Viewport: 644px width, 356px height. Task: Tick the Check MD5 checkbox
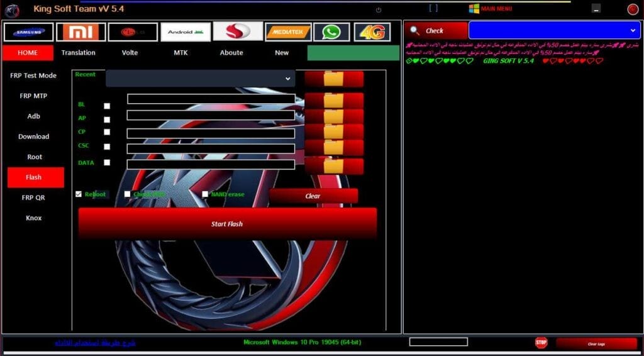(127, 194)
